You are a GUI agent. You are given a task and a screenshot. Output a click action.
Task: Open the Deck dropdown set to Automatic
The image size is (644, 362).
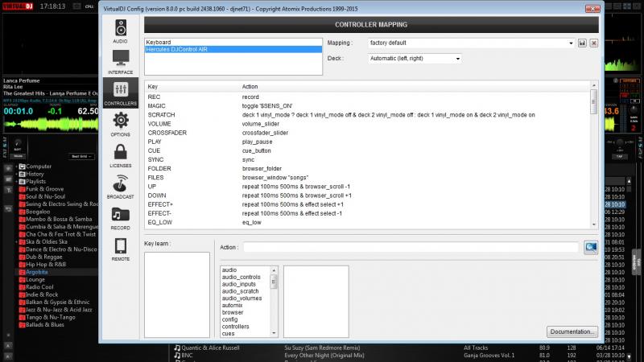point(415,59)
